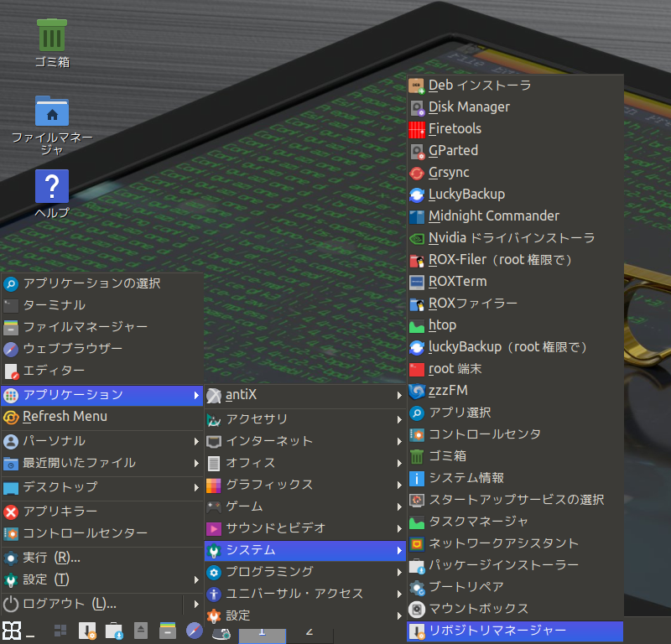Click the GParted disk icon
The height and width of the screenshot is (644, 671).
click(416, 151)
